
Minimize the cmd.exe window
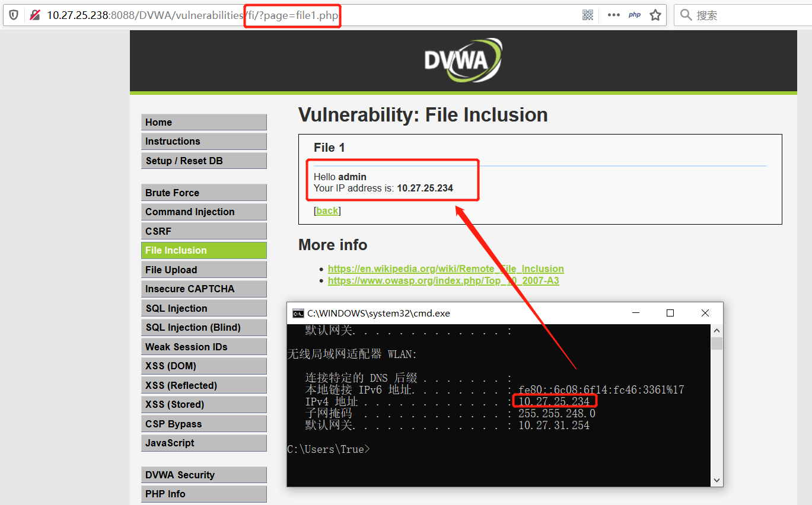coord(635,313)
